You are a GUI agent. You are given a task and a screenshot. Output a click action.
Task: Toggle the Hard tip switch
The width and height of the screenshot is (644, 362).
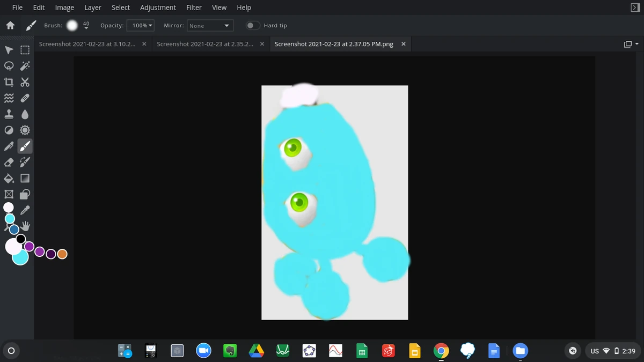click(x=252, y=25)
